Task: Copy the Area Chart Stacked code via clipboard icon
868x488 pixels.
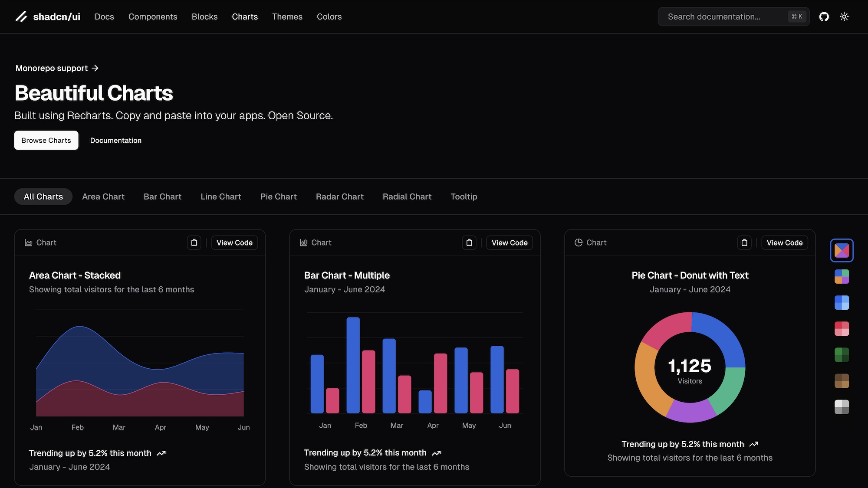Action: [x=194, y=242]
